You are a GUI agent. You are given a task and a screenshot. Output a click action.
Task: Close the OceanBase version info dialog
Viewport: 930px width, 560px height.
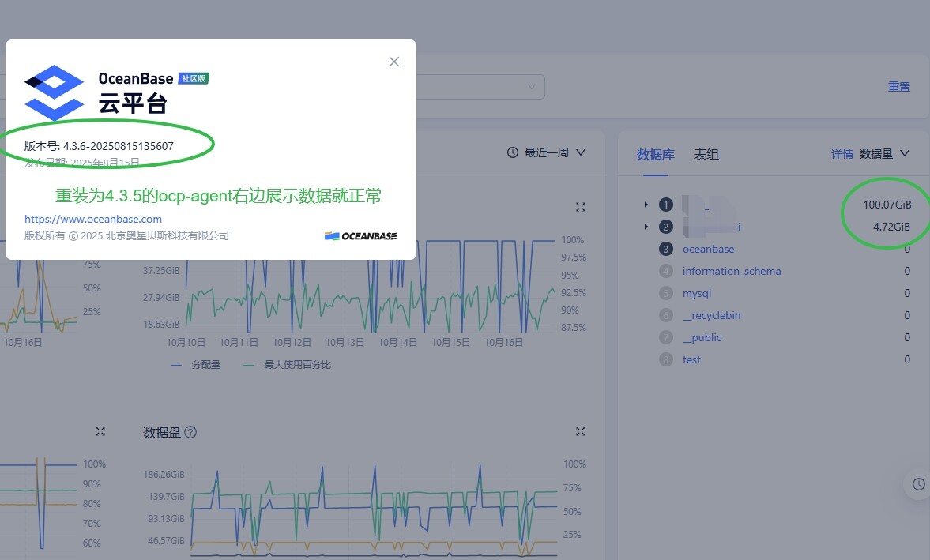pyautogui.click(x=394, y=62)
